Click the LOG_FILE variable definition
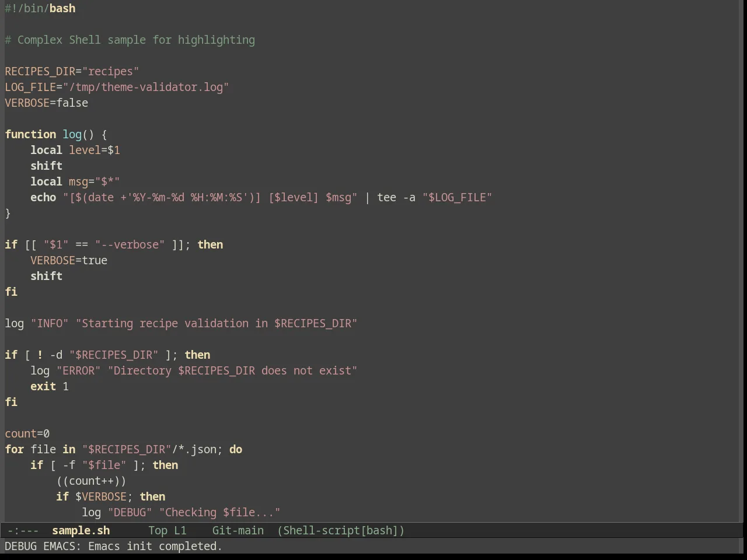This screenshot has height=560, width=747. pyautogui.click(x=117, y=87)
